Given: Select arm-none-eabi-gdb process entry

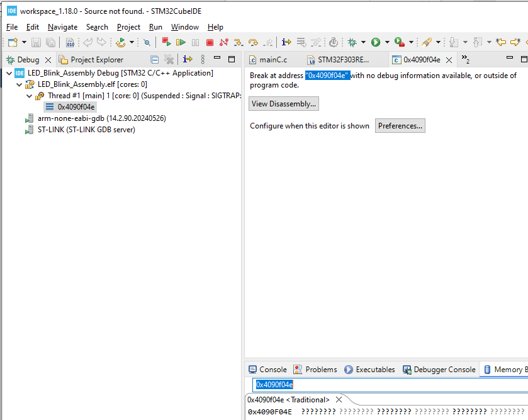Looking at the screenshot, I should click(95, 118).
